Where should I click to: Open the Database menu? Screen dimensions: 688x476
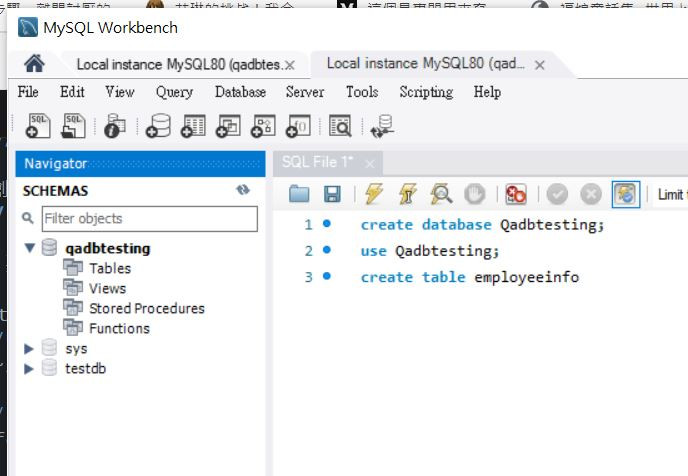tap(240, 92)
